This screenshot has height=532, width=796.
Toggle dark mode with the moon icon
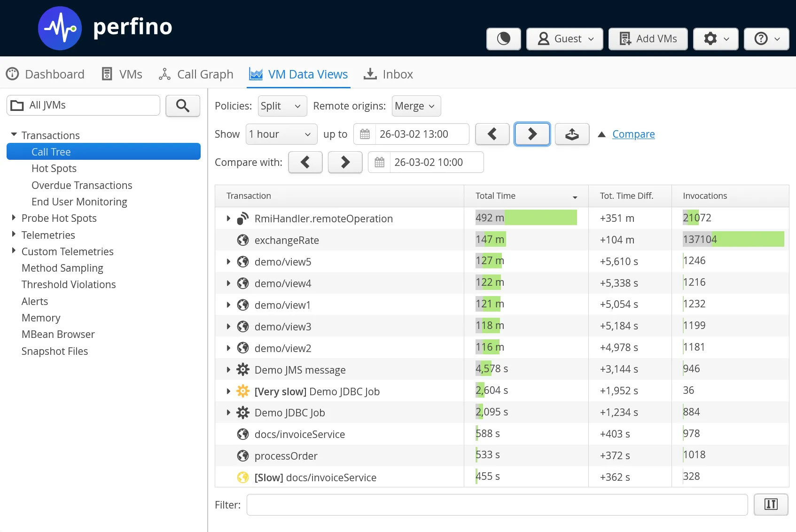503,39
